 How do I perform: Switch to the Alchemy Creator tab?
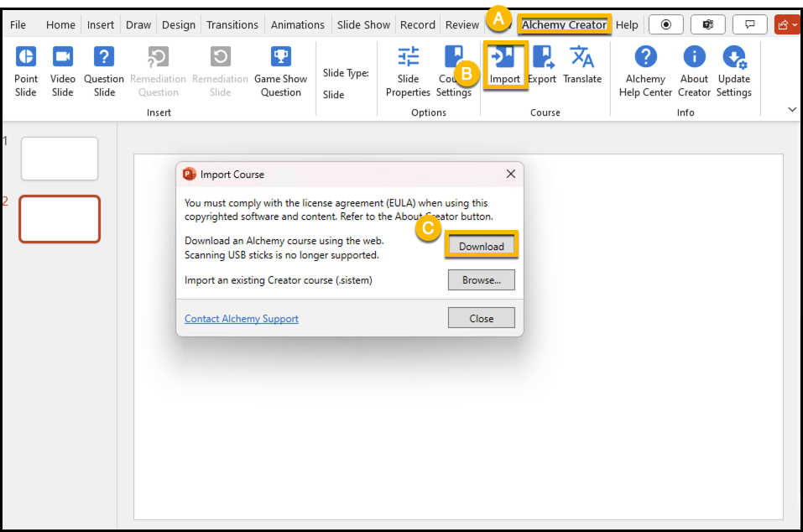(564, 25)
